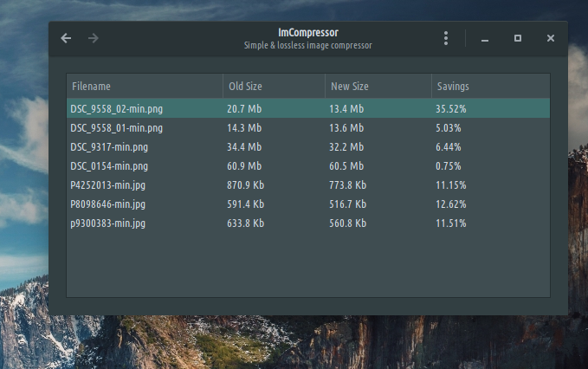Maximize the ImCompressor window
Viewport: 588px width, 369px height.
pos(518,38)
